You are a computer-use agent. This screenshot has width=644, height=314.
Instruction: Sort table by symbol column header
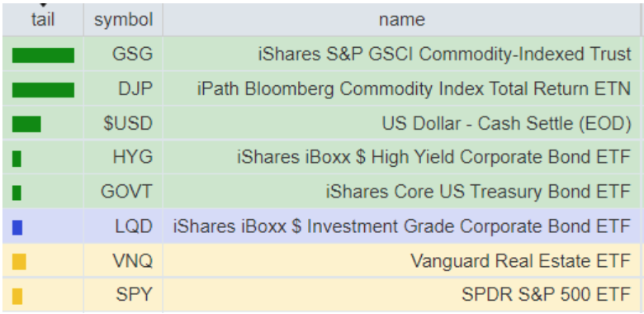(123, 19)
